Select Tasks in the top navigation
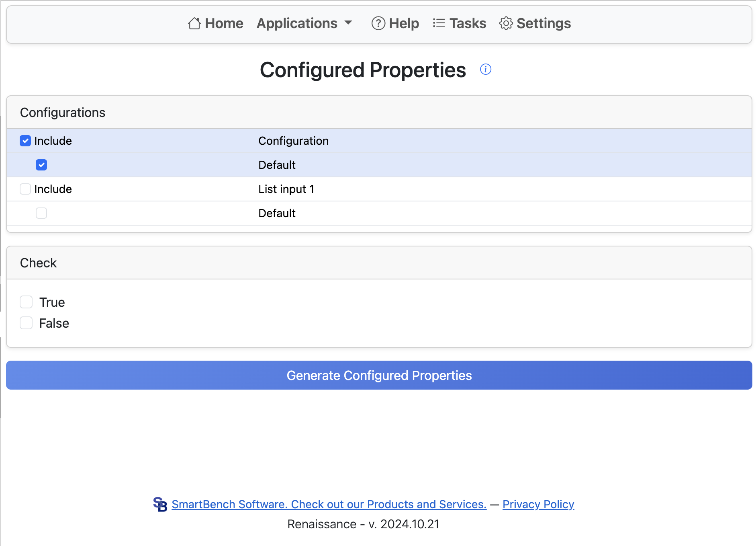This screenshot has height=546, width=756. [x=468, y=23]
